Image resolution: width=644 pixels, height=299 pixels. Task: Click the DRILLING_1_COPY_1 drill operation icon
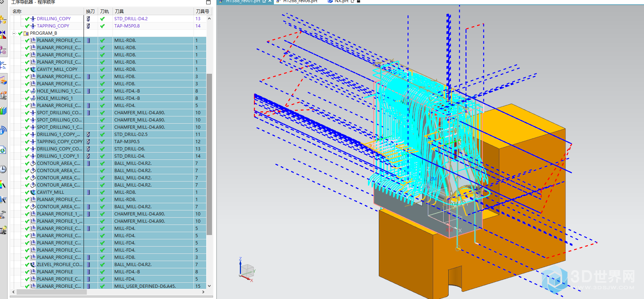point(33,156)
